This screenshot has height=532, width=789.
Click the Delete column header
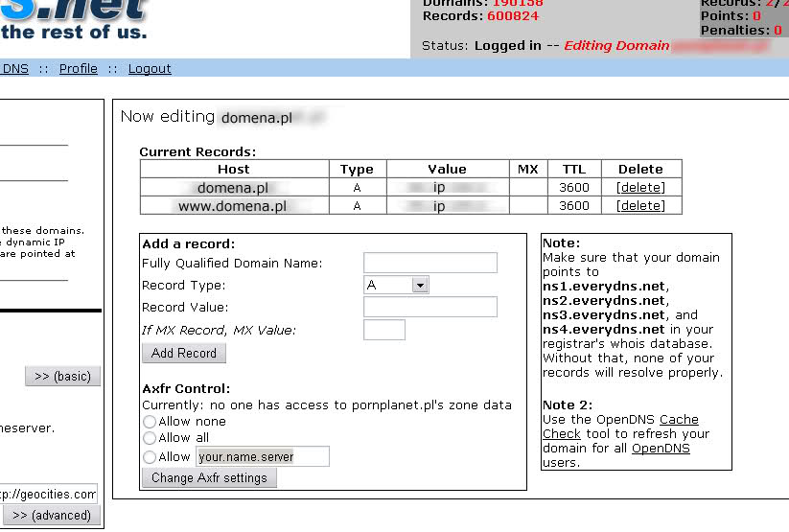641,169
